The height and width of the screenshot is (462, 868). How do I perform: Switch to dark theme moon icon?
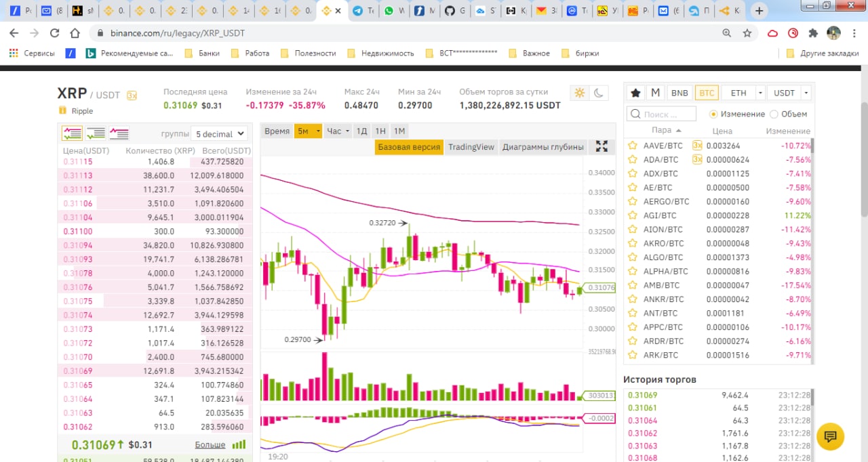[x=598, y=93]
